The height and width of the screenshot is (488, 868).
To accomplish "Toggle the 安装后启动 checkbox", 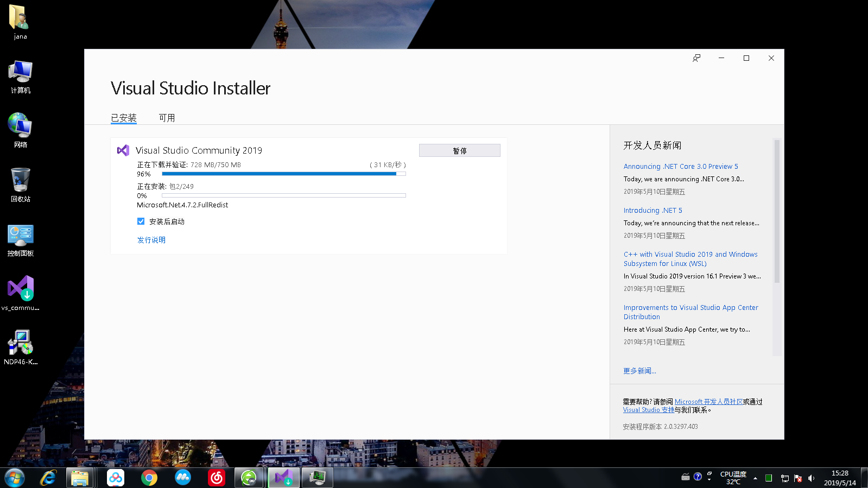I will (141, 221).
